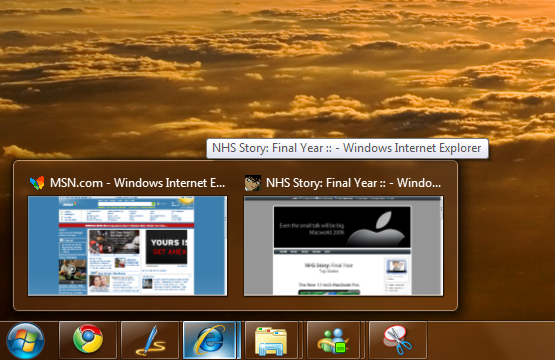The height and width of the screenshot is (360, 555).
Task: Open Windows Live Messenger taskbar icon
Action: (x=333, y=340)
